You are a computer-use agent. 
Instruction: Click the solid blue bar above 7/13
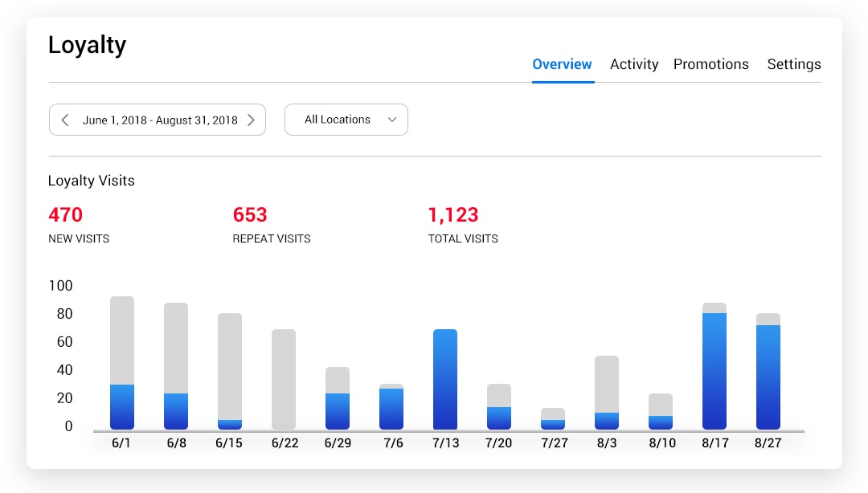[x=445, y=380]
